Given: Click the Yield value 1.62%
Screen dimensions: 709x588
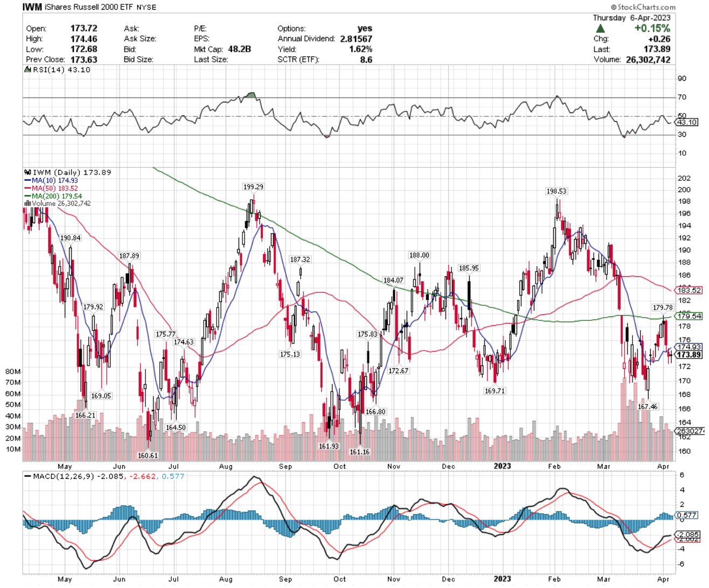Looking at the screenshot, I should click(360, 48).
